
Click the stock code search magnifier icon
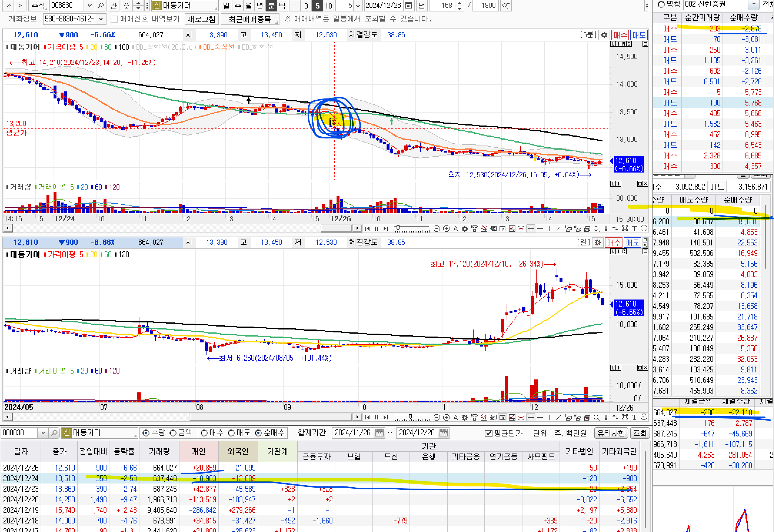click(x=101, y=5)
